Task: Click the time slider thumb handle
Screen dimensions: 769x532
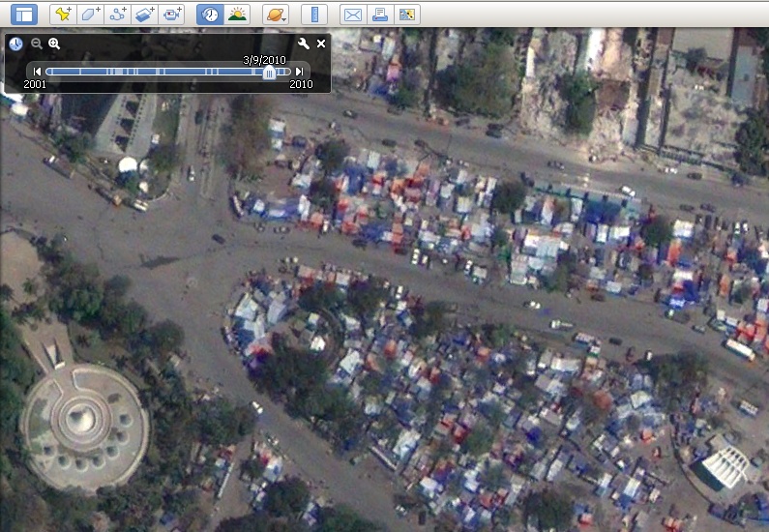Action: point(269,73)
